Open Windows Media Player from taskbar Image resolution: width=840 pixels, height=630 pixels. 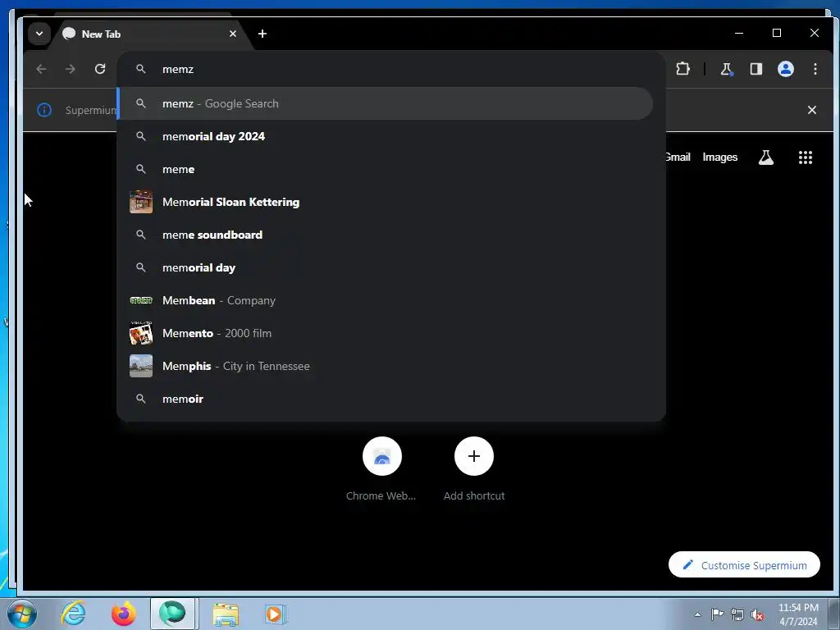275,614
